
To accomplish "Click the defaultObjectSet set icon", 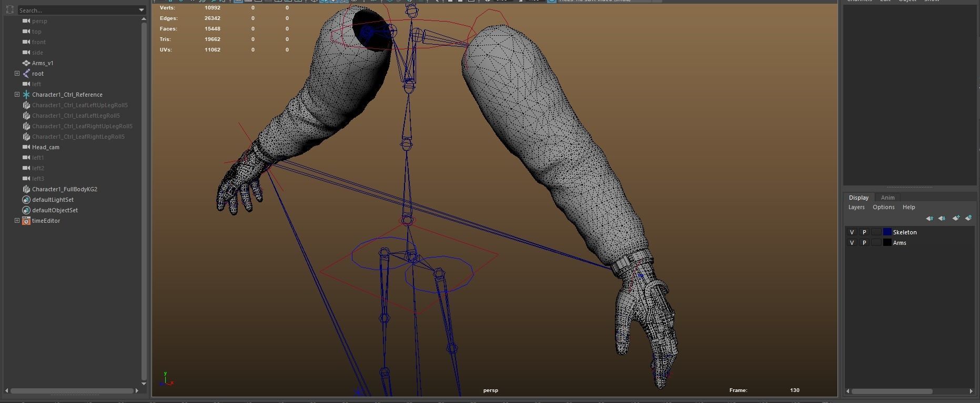I will 26,210.
